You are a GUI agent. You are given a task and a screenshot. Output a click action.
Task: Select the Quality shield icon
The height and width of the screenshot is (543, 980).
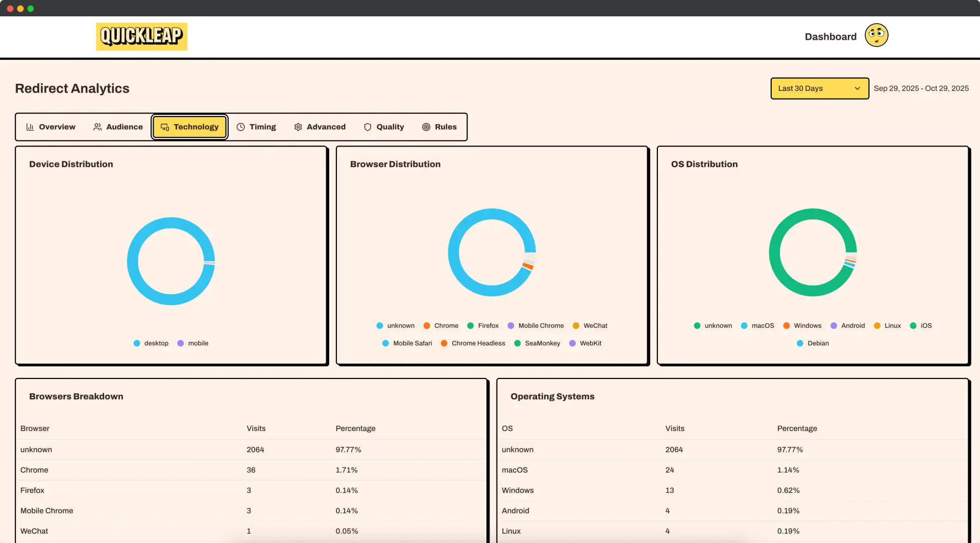click(368, 127)
